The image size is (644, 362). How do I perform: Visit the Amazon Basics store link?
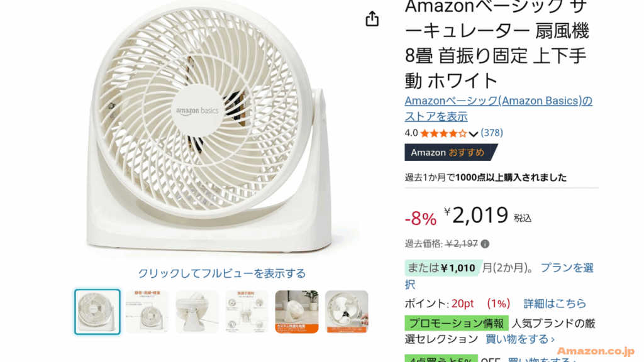point(498,108)
